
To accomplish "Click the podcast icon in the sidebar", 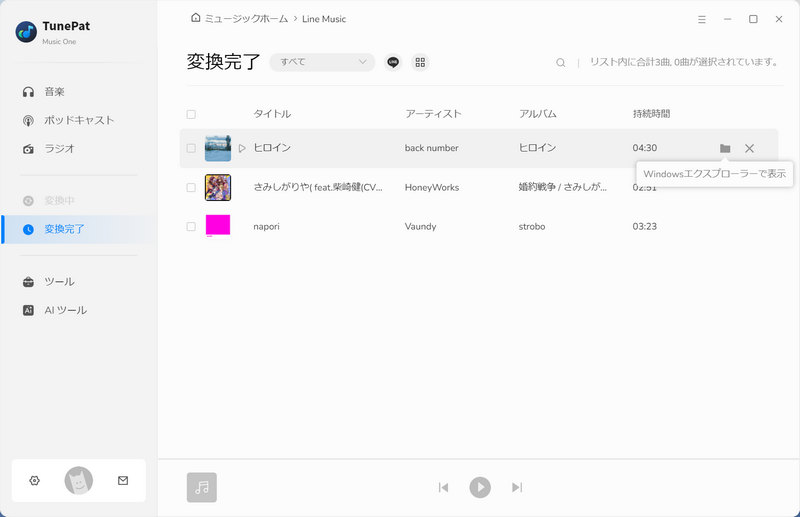I will [29, 120].
